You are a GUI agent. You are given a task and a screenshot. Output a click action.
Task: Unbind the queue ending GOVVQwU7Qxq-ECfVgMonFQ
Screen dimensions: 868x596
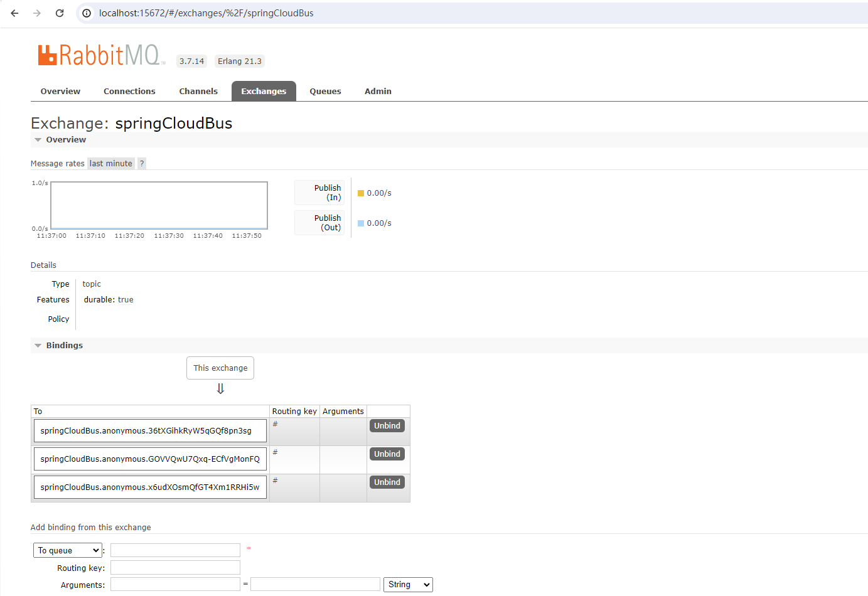pyautogui.click(x=387, y=454)
